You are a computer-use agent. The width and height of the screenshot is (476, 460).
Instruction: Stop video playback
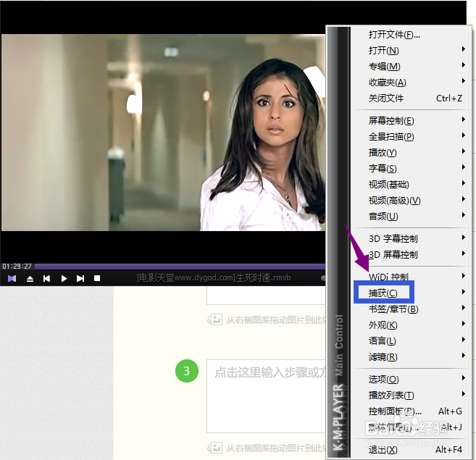pos(97,278)
